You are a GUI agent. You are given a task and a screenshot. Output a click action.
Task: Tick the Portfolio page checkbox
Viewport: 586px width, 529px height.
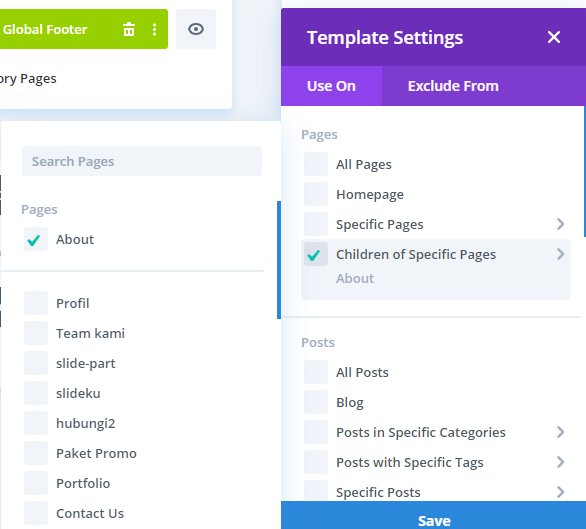(36, 483)
